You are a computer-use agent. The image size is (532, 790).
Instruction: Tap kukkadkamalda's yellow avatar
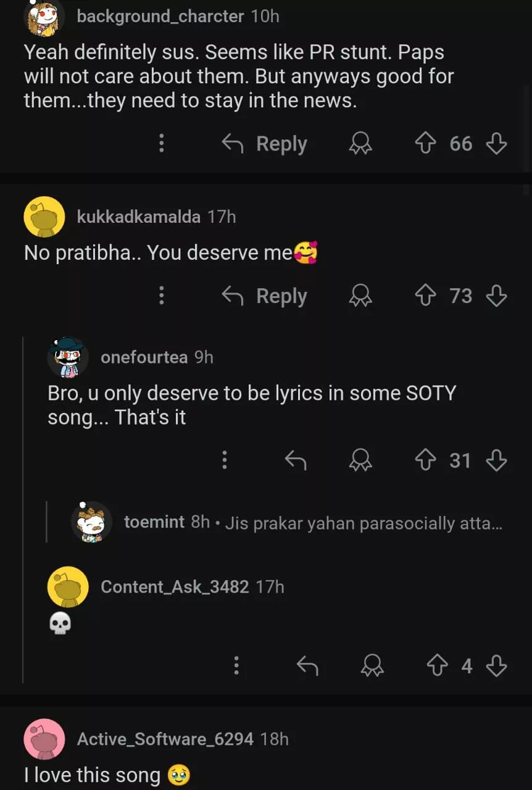pos(44,217)
